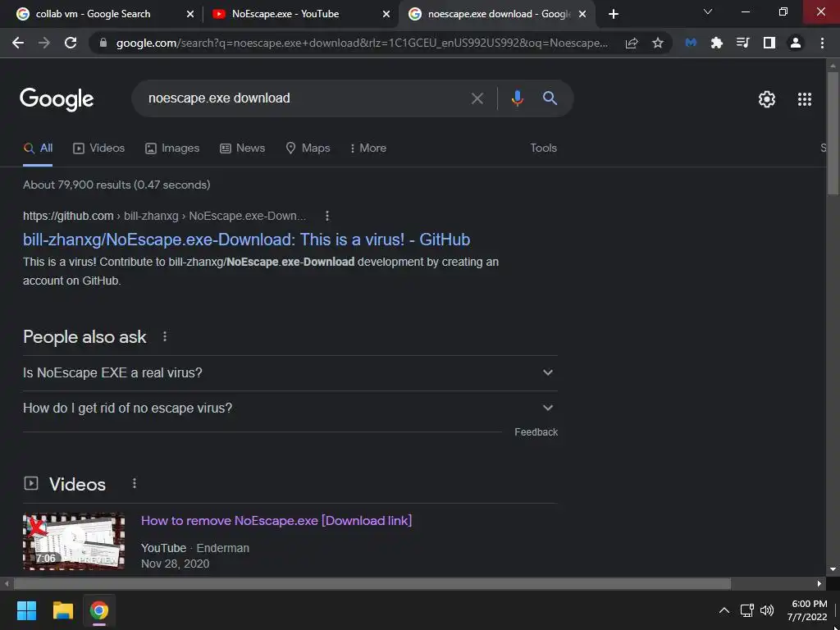
Task: Open the Windows Start menu
Action: [x=26, y=610]
